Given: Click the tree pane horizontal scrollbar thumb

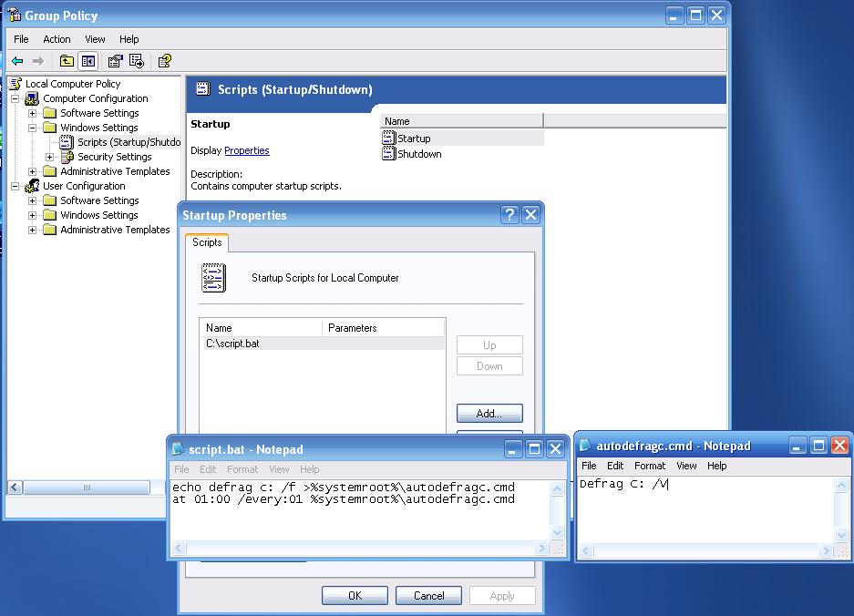Looking at the screenshot, I should click(87, 488).
